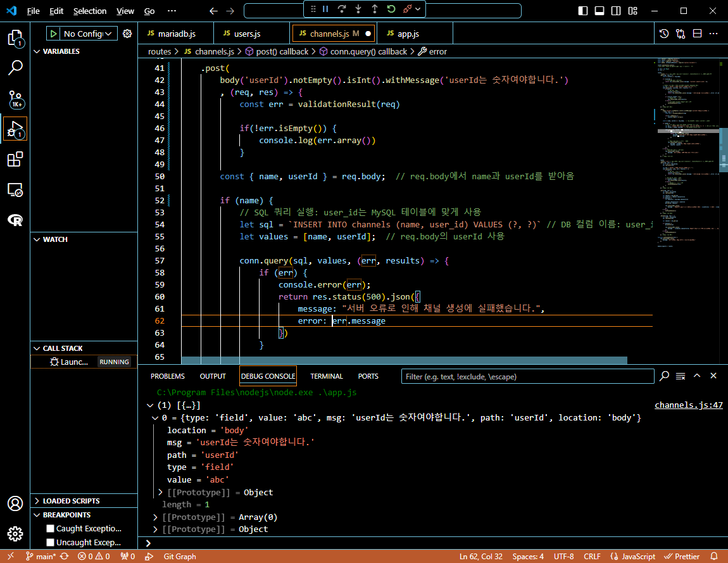Viewport: 728px width, 563px height.
Task: Open the R extension icon in activity bar
Action: (x=15, y=220)
